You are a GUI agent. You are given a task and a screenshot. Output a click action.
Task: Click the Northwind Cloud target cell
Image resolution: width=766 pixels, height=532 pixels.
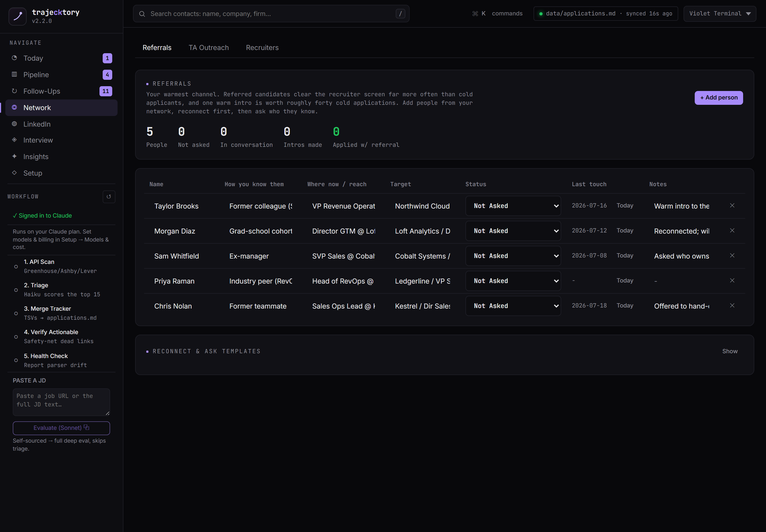[422, 206]
